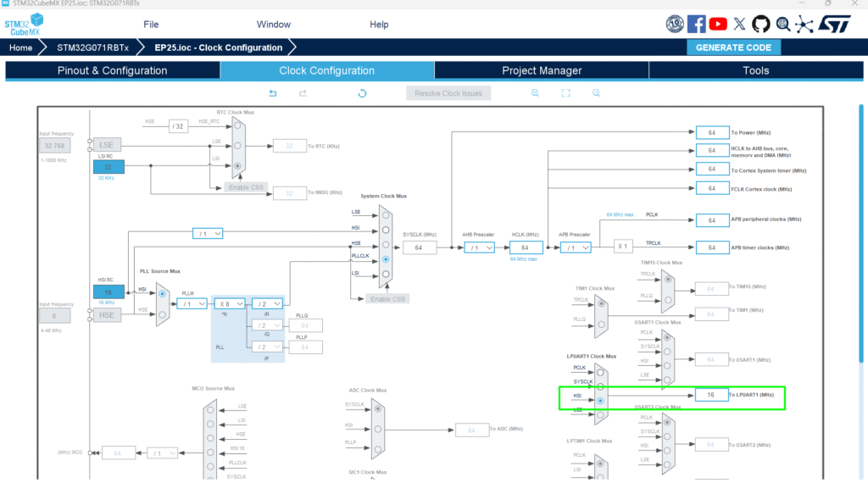
Task: Click the fit-to-screen zoom icon
Action: (x=565, y=93)
